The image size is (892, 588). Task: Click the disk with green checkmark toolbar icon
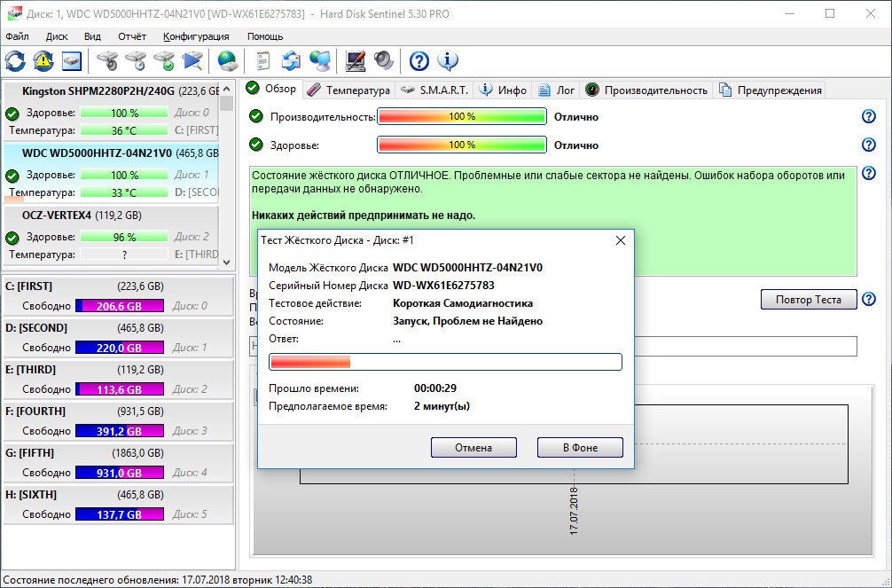point(164,61)
